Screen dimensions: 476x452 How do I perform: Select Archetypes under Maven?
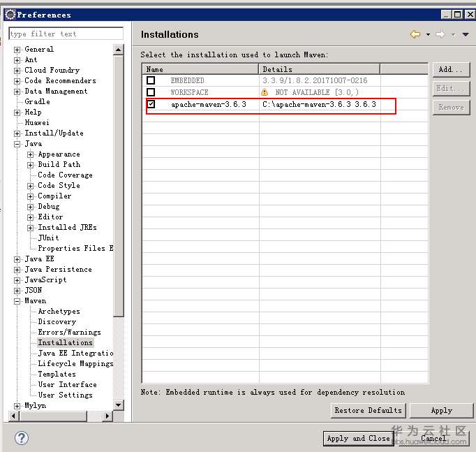(59, 311)
